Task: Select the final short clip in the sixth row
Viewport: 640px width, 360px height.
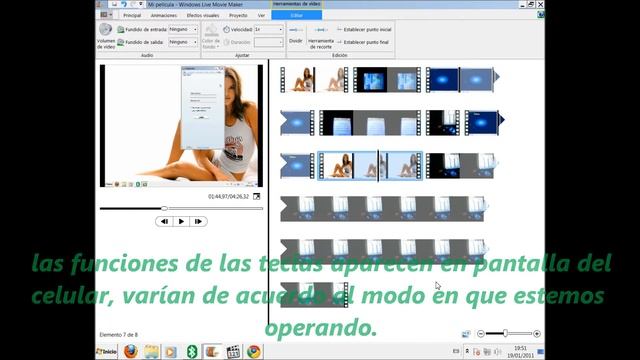Action: tap(314, 295)
